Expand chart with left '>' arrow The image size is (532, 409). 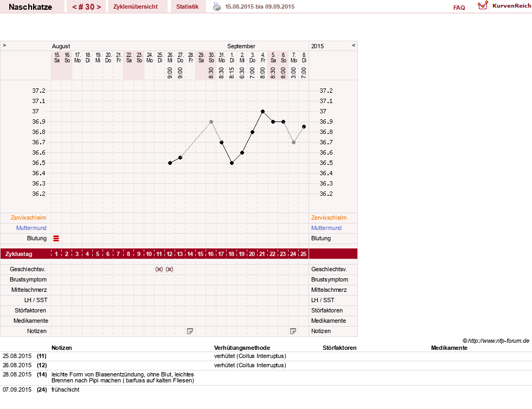click(x=4, y=45)
